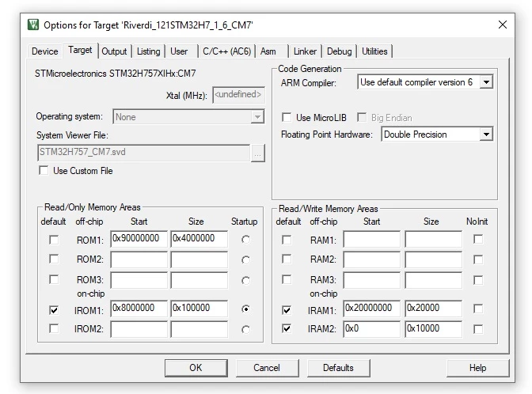Select the IROM1 Startup radio button
532x394 pixels.
[x=245, y=309]
